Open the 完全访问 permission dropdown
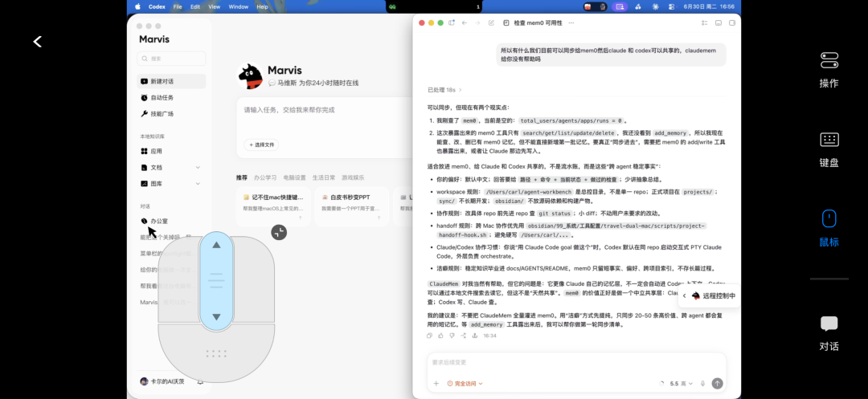Viewport: 868px width, 399px height. point(465,384)
